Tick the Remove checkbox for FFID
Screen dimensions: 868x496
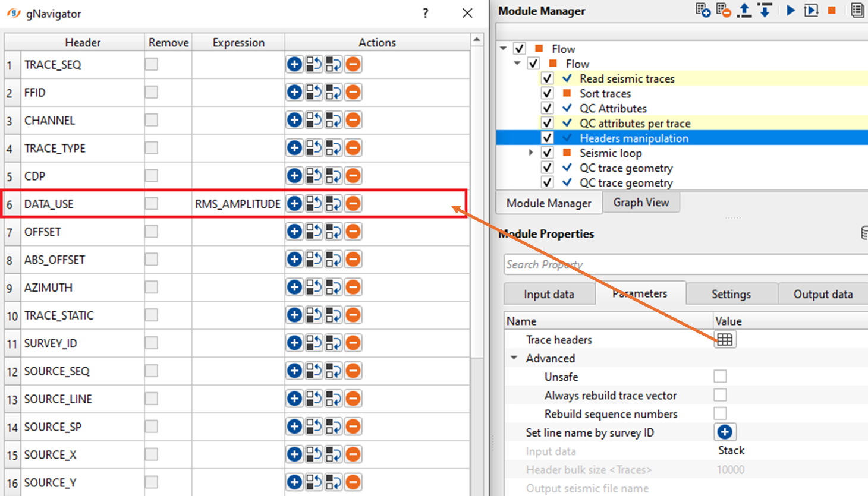click(152, 92)
